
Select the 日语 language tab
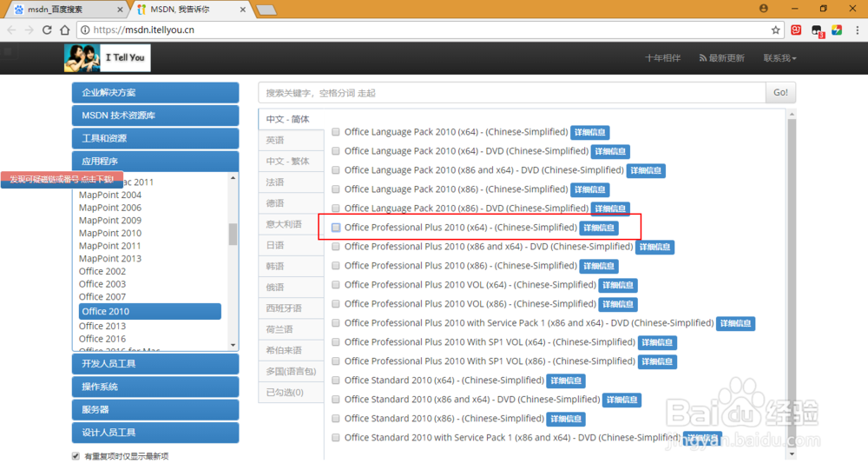click(x=291, y=245)
